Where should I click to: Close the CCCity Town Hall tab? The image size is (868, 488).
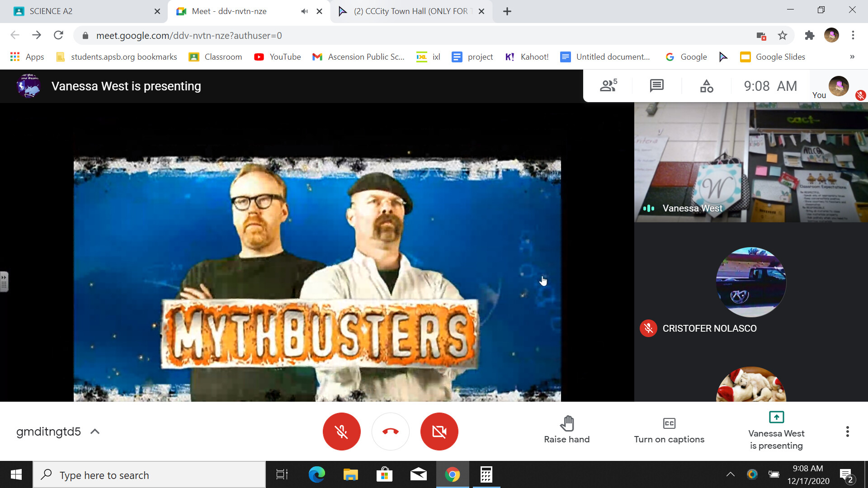coord(481,11)
